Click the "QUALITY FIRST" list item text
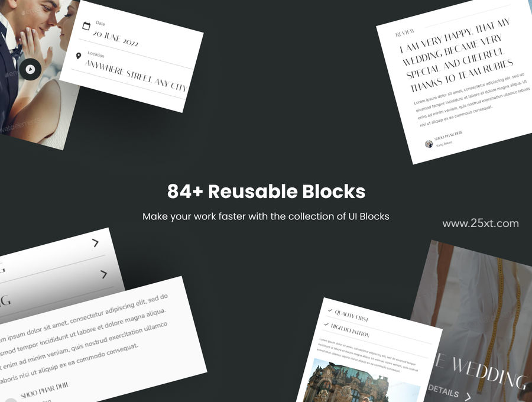The width and height of the screenshot is (532, 402). [352, 316]
